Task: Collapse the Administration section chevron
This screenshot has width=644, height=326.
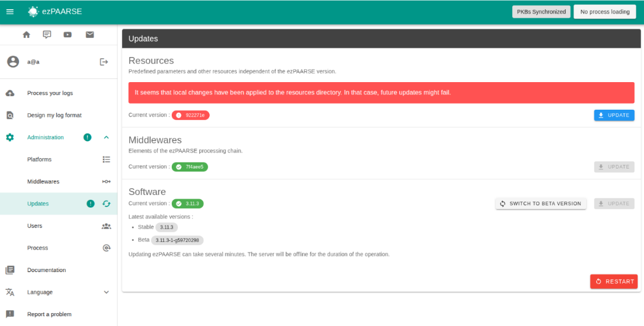Action: click(x=106, y=137)
